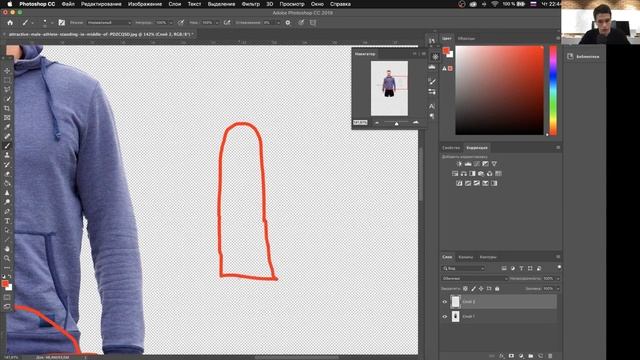Toggle lock all for layer
The height and width of the screenshot is (360, 640).
[x=497, y=289]
